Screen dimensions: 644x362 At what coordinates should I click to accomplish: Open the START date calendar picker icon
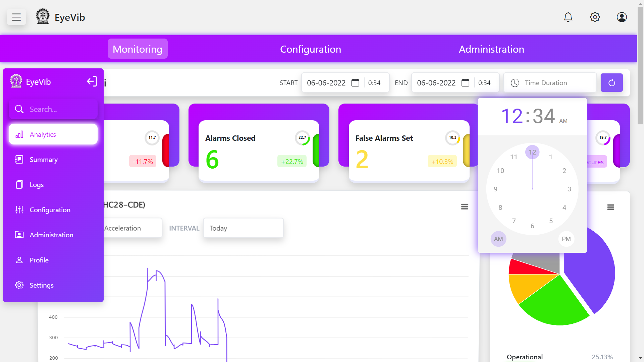point(355,83)
